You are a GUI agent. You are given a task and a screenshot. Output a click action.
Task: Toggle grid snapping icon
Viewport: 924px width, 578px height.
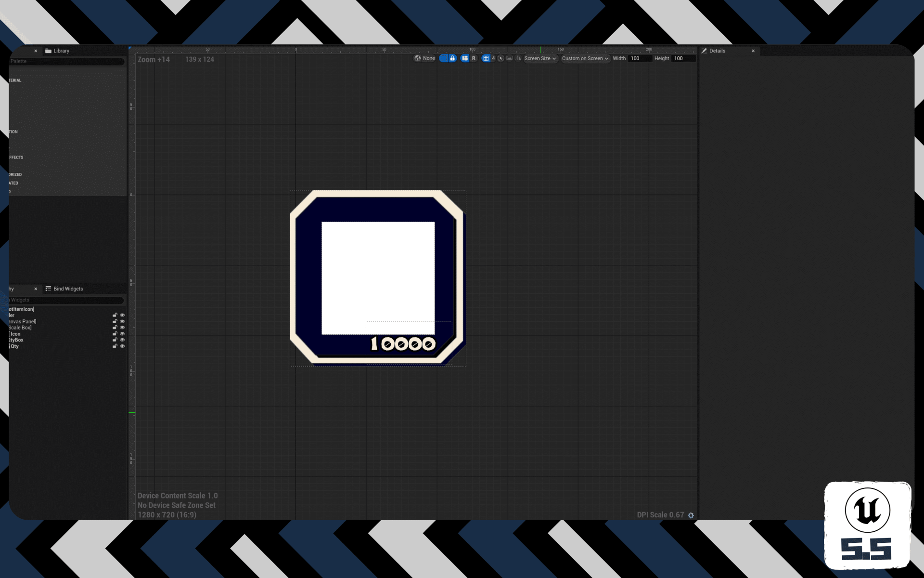[486, 58]
